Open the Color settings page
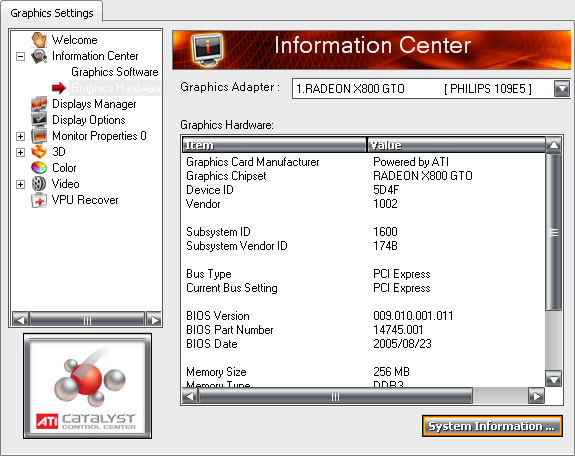Screen dimensions: 575x456 64,168
